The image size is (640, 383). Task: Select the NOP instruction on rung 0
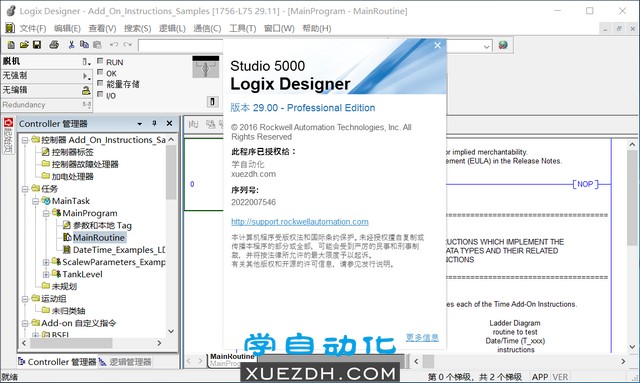coord(585,184)
